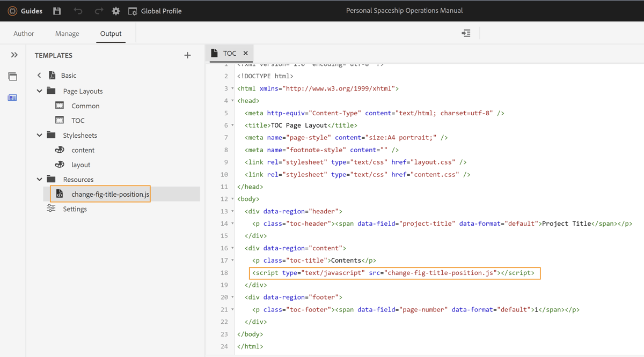Click the Undo icon
This screenshot has height=357, width=644.
78,11
